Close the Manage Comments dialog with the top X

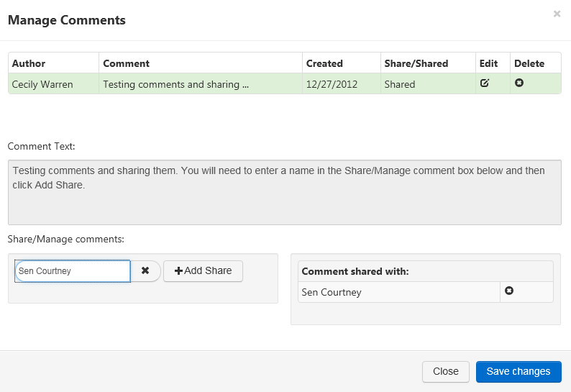(557, 14)
